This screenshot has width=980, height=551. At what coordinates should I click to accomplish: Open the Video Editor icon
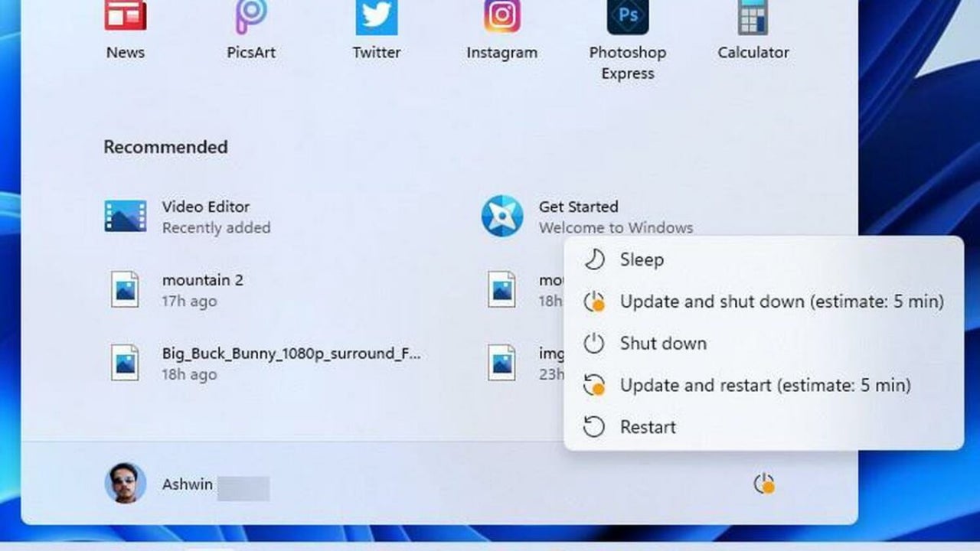(126, 217)
